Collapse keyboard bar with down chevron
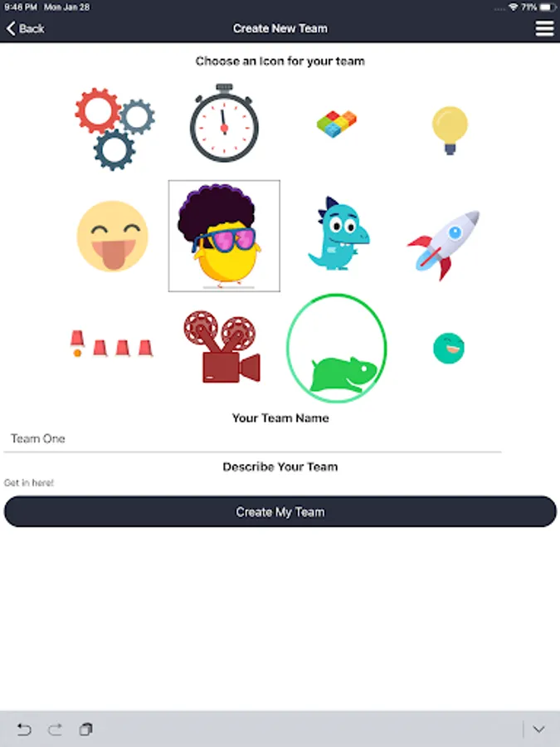Viewport: 560px width, 747px height. tap(538, 730)
